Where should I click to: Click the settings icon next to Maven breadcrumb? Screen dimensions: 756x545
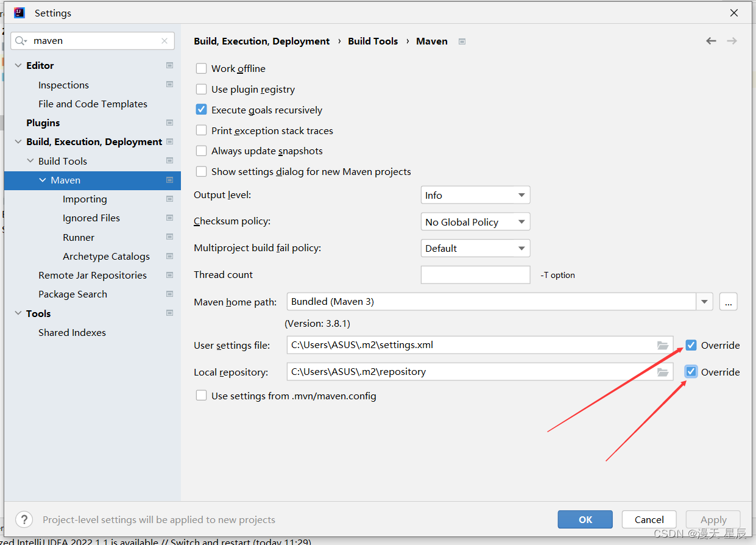tap(462, 41)
